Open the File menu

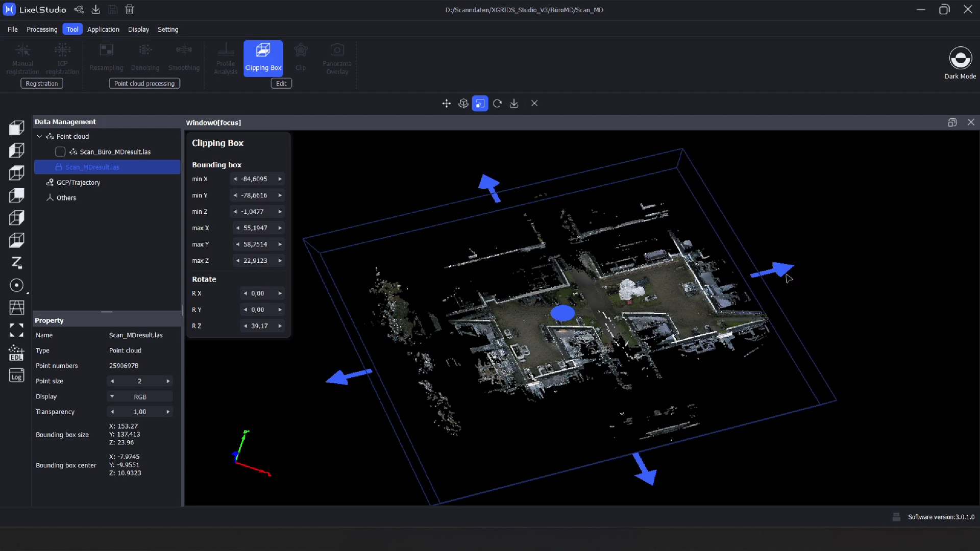pyautogui.click(x=13, y=30)
